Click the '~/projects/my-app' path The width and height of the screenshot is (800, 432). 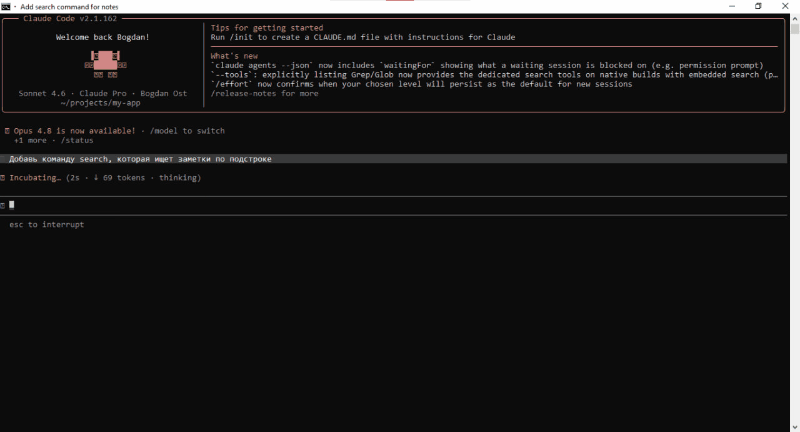coord(101,103)
